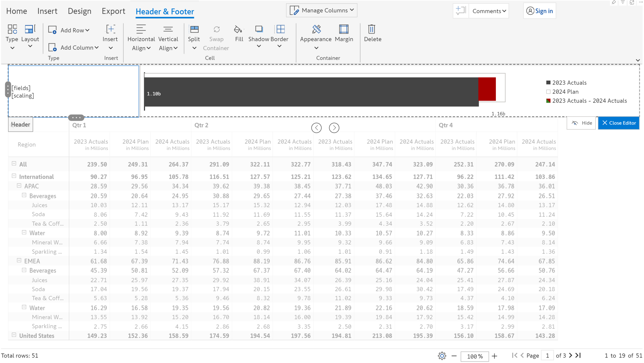Image resolution: width=644 pixels, height=363 pixels.
Task: Hide the header using Hide toggle
Action: [581, 123]
